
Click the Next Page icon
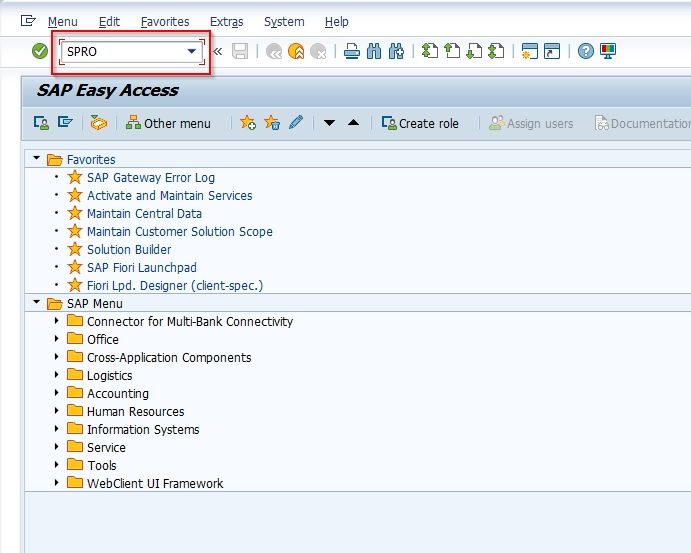click(474, 51)
